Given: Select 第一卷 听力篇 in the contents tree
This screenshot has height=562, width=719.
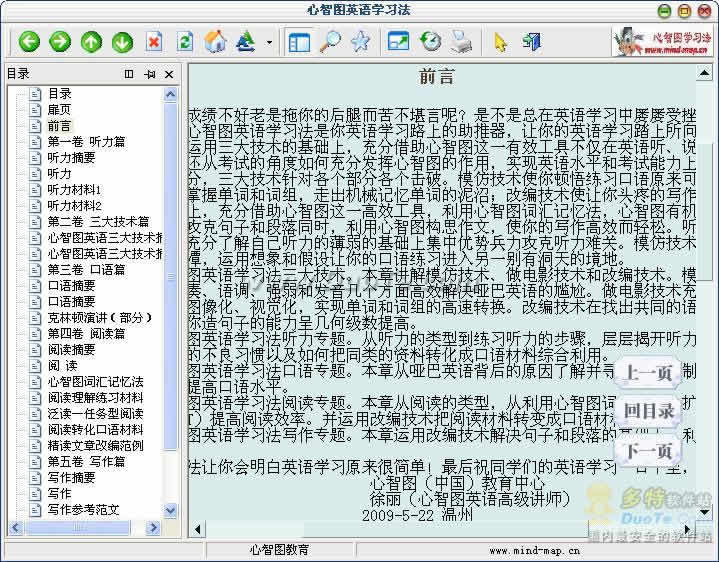Looking at the screenshot, I should [85, 142].
